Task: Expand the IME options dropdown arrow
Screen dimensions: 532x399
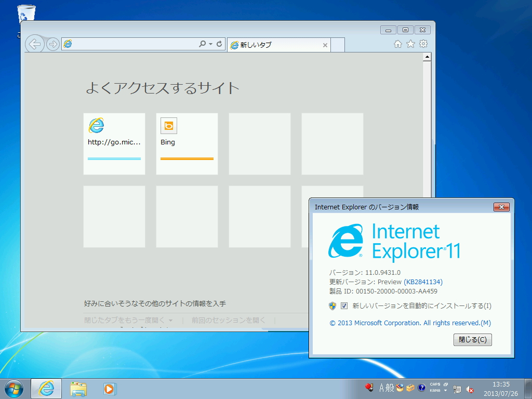Action: [446, 391]
